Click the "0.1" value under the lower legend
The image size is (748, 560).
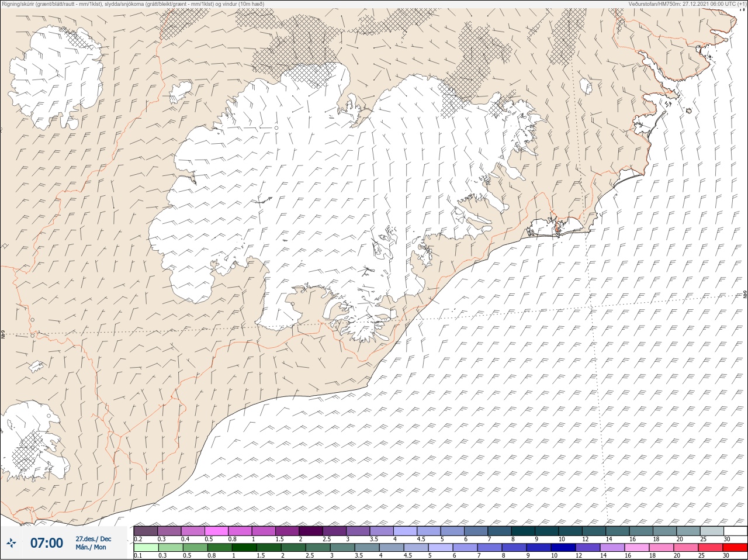click(x=138, y=555)
